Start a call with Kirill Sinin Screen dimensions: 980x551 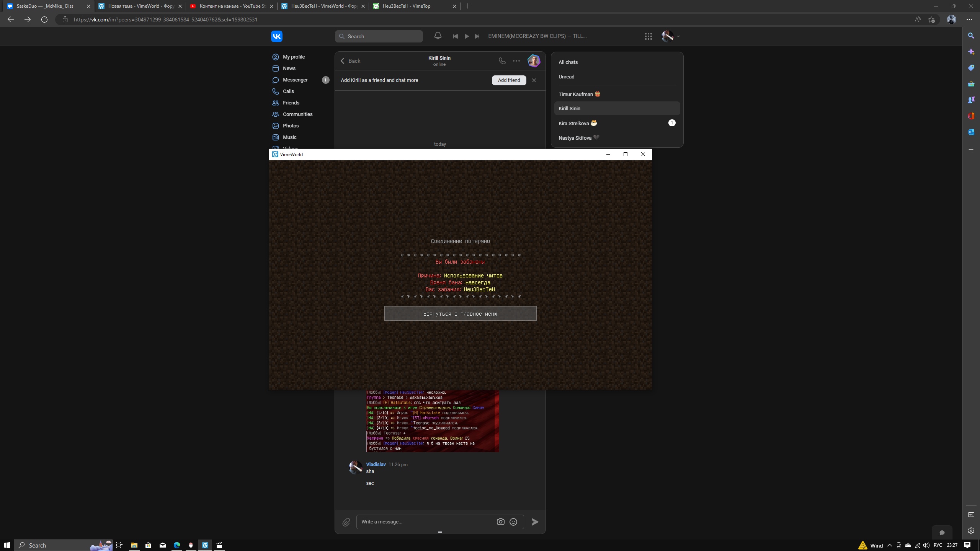502,61
